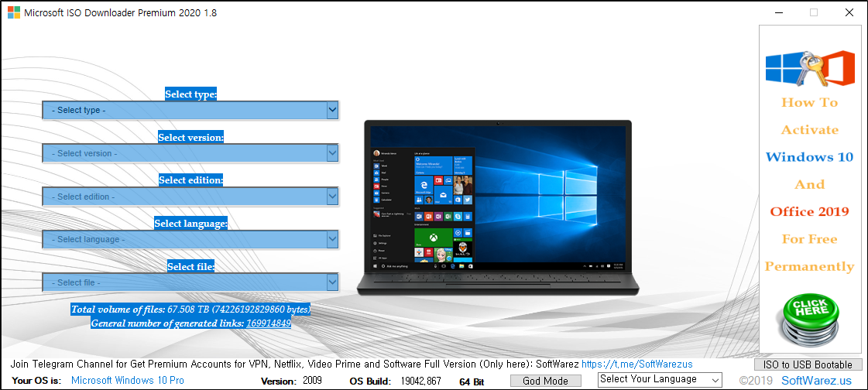Click the '64 Bit' label
Viewport: 868px width, 390px height.
coord(472,381)
